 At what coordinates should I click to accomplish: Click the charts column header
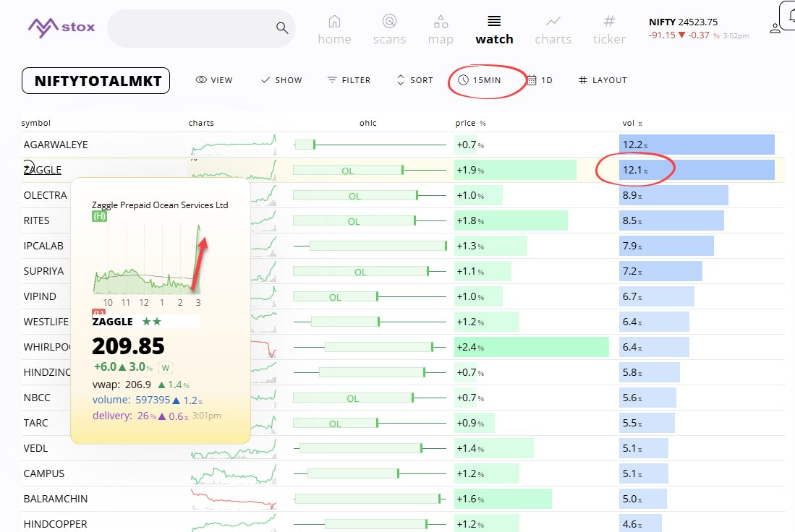pyautogui.click(x=201, y=123)
